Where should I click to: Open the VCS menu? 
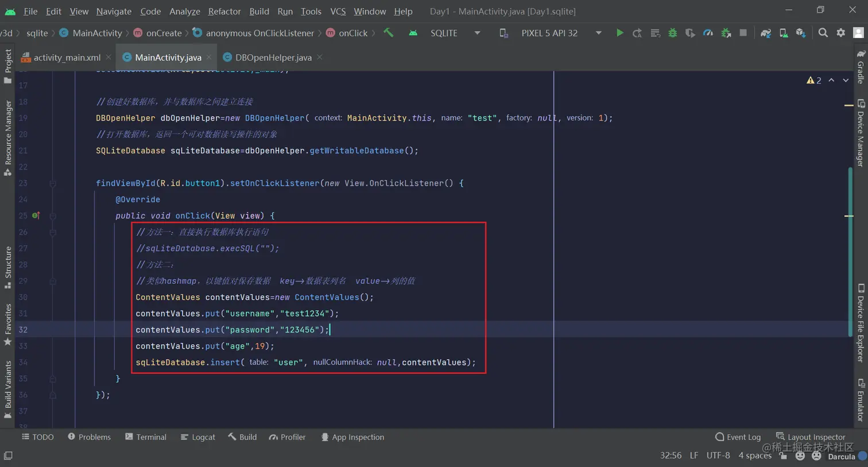(338, 11)
